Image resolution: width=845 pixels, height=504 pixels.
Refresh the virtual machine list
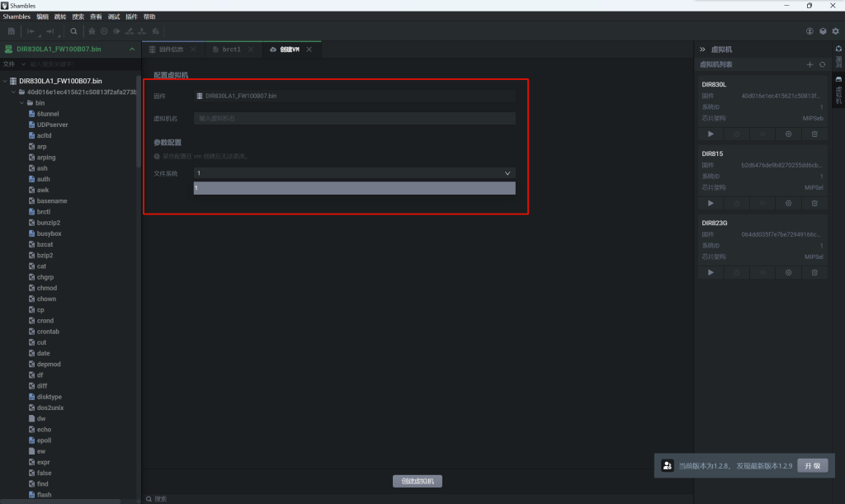[822, 64]
